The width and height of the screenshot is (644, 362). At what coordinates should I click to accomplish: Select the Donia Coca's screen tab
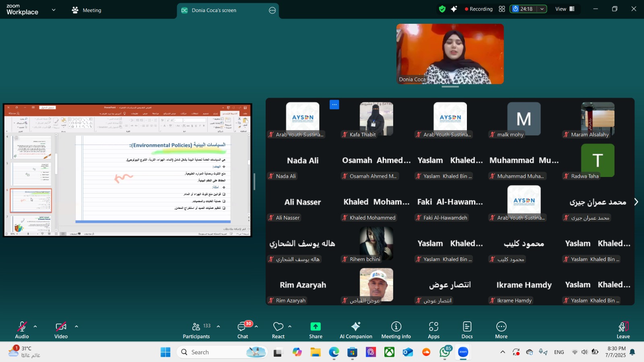(x=214, y=10)
